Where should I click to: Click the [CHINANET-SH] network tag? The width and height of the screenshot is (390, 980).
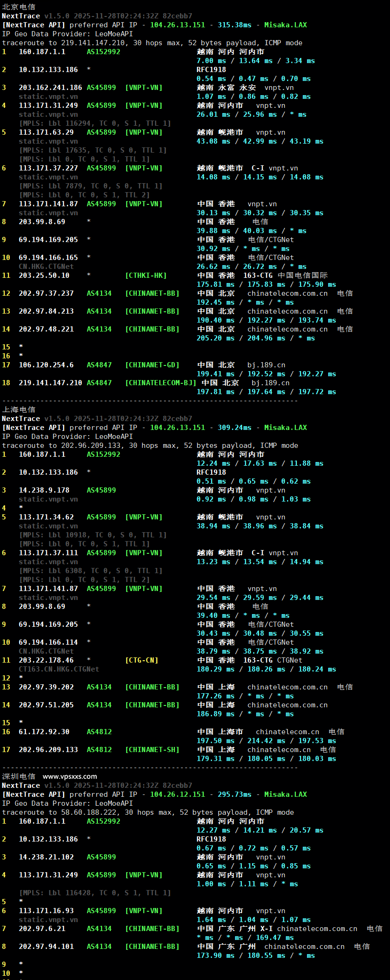(x=152, y=750)
